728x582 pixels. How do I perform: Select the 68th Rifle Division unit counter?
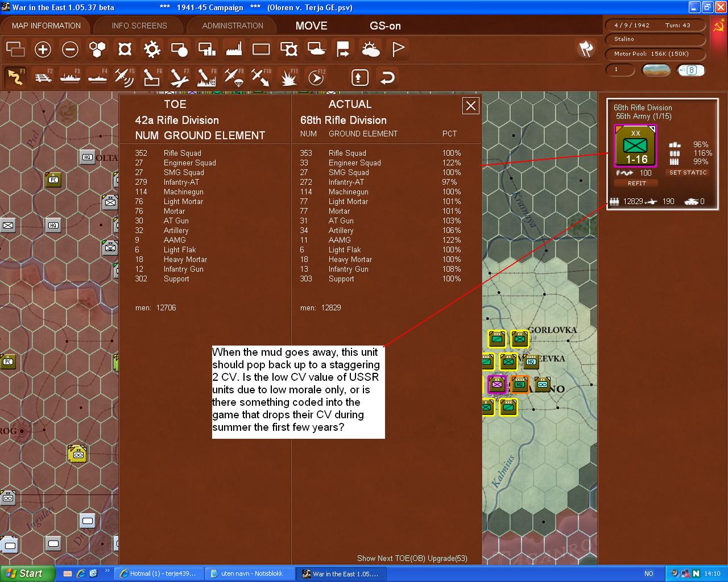[635, 146]
